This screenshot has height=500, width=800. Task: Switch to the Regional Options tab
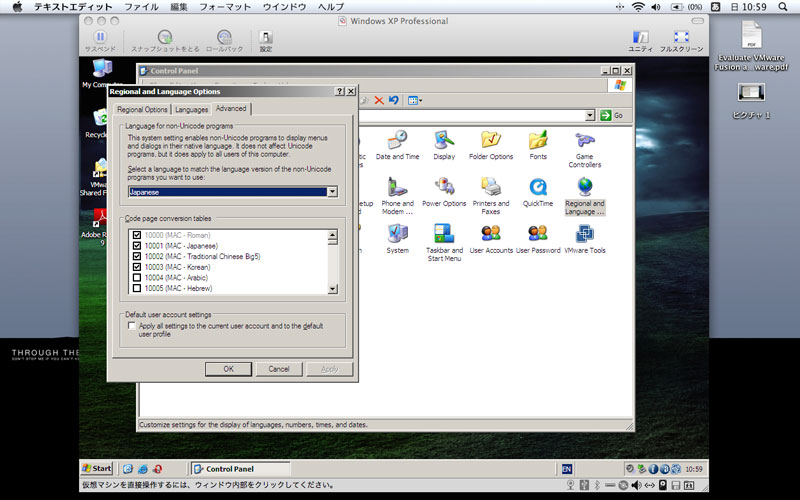point(142,109)
